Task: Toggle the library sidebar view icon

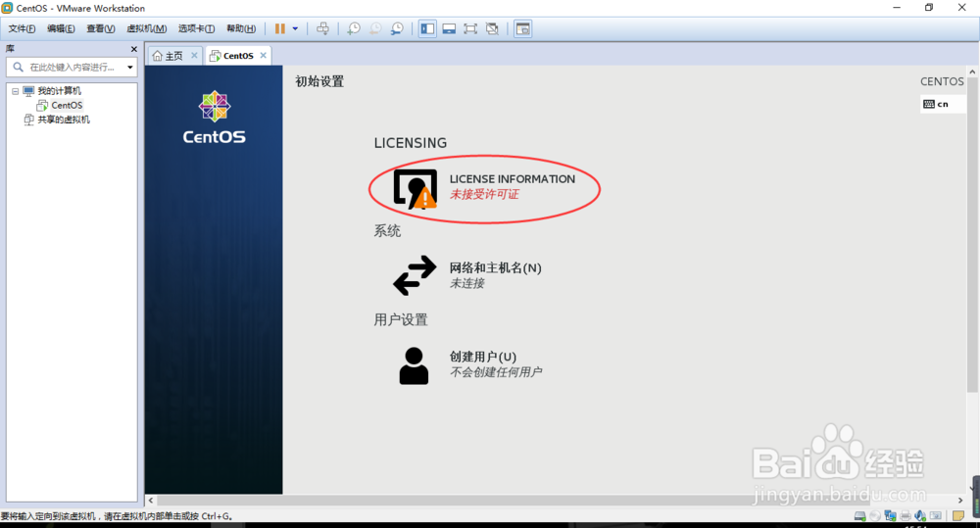Action: (427, 28)
